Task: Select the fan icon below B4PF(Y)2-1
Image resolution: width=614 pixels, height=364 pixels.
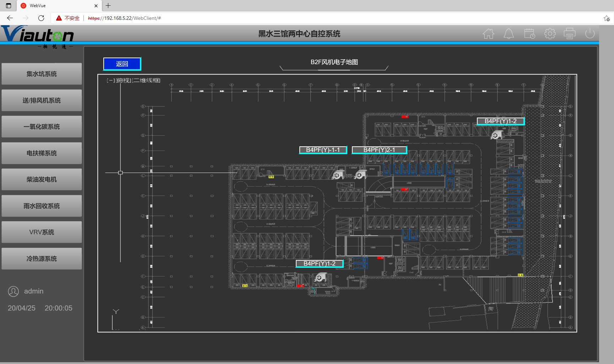Action: [360, 175]
